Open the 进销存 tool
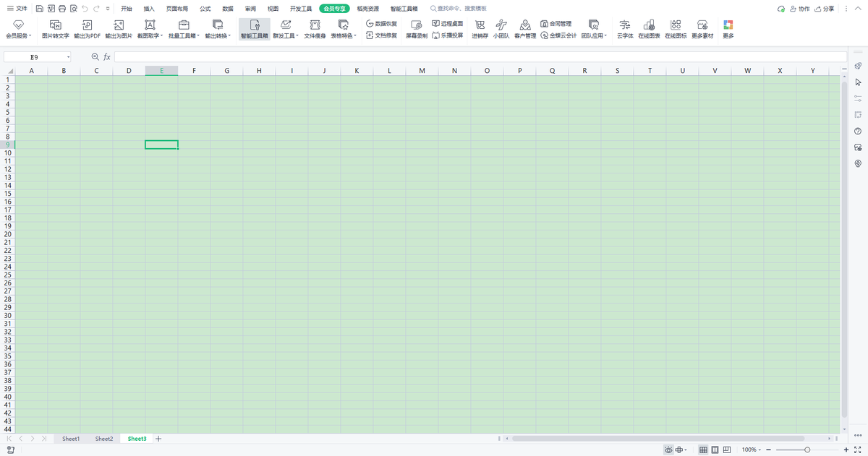Screen dimensions: 868x456 [480, 29]
